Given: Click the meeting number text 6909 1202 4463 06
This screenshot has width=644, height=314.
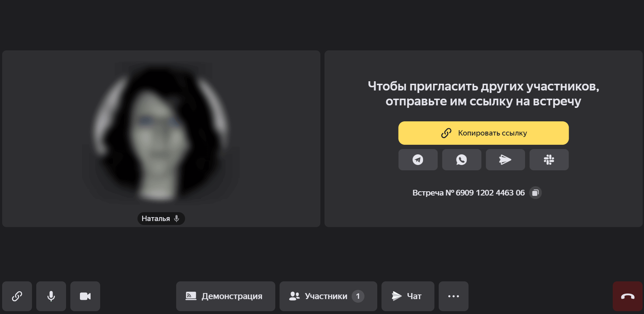Looking at the screenshot, I should 490,193.
